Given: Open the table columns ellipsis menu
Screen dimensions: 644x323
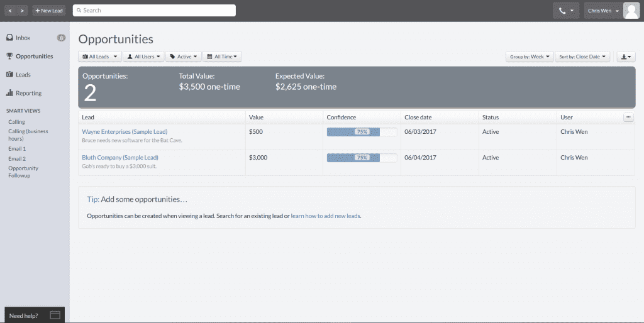Looking at the screenshot, I should [x=628, y=117].
